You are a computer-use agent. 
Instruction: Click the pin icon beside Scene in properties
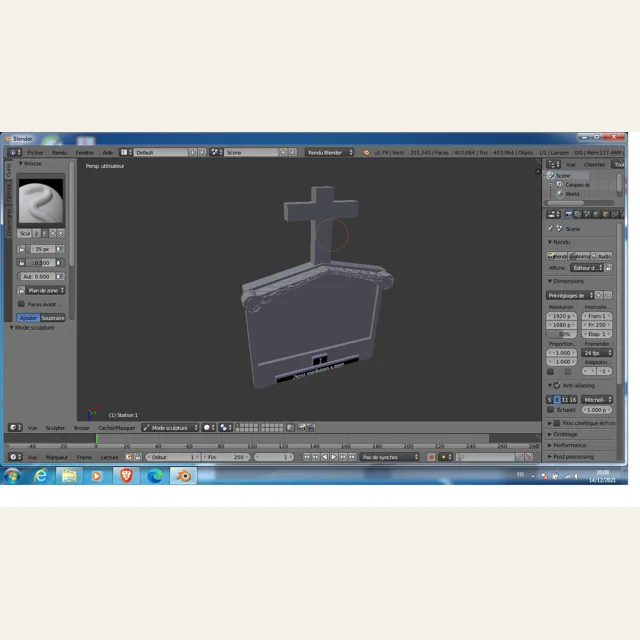550,229
